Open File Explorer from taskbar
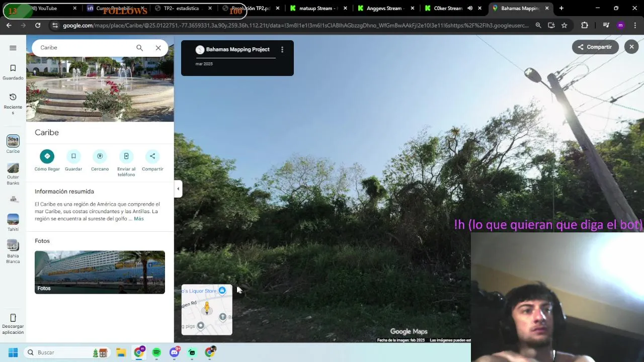 (121, 352)
